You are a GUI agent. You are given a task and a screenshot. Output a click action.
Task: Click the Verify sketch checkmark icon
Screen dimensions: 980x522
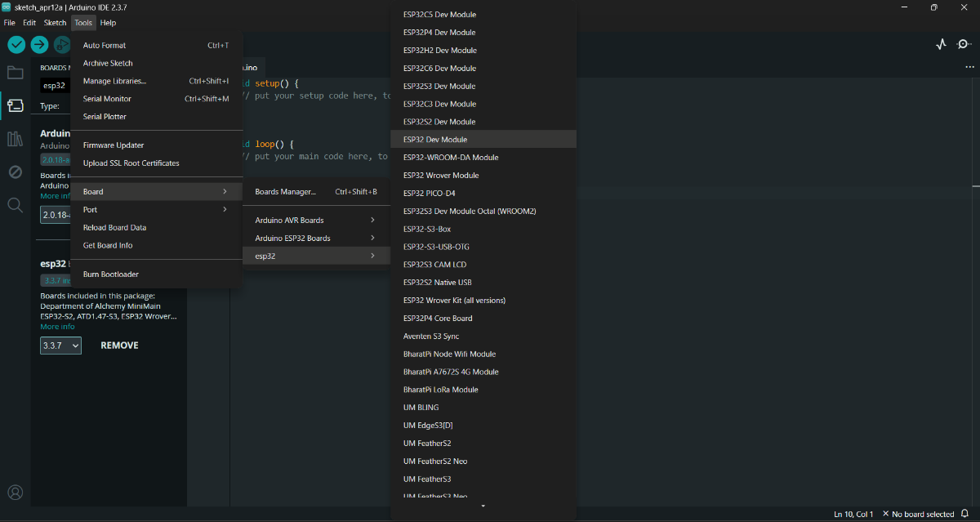tap(16, 44)
